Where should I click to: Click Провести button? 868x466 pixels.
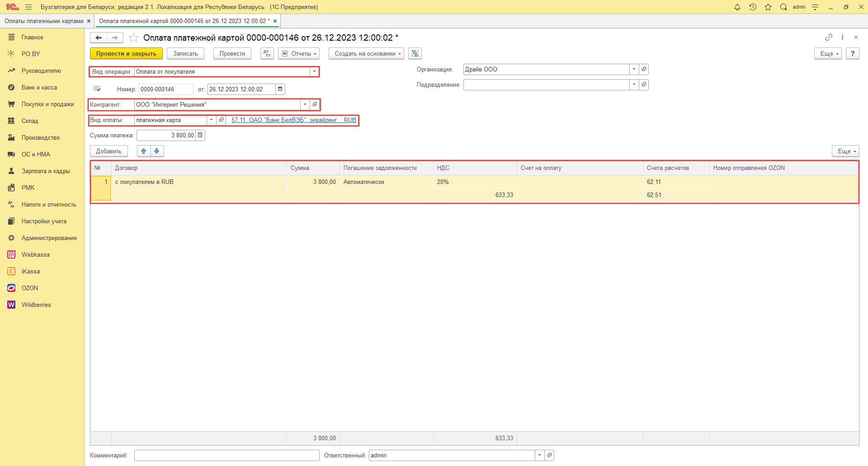tap(232, 53)
